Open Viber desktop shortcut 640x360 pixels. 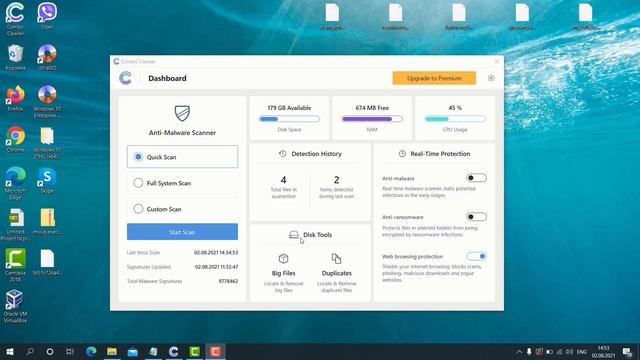[47, 16]
